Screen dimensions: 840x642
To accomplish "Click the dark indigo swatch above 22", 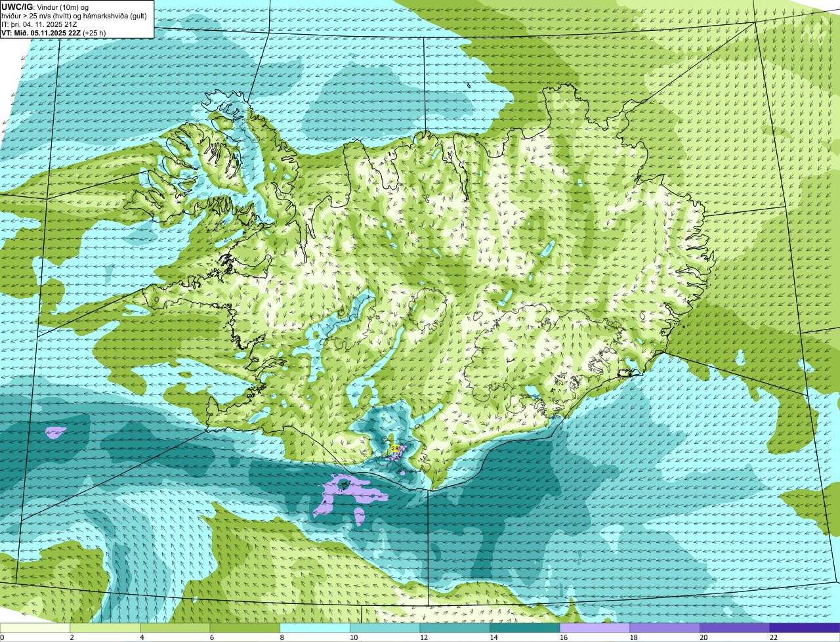I will point(805,628).
